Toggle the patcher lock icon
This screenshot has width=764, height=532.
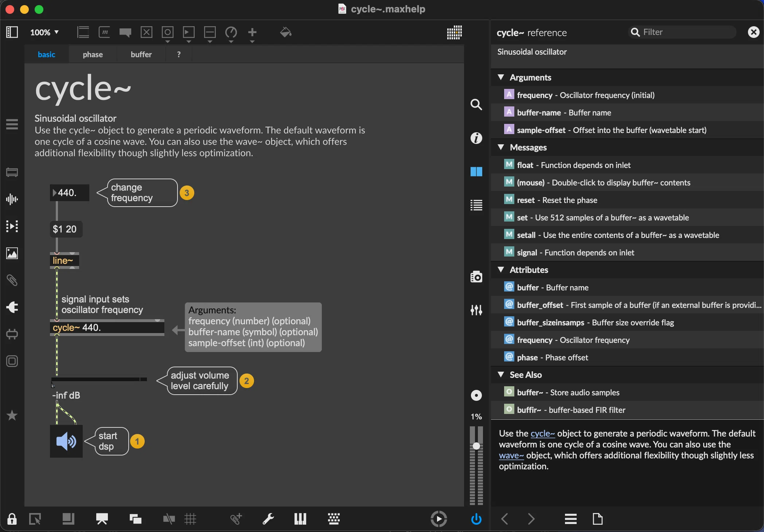pyautogui.click(x=12, y=519)
